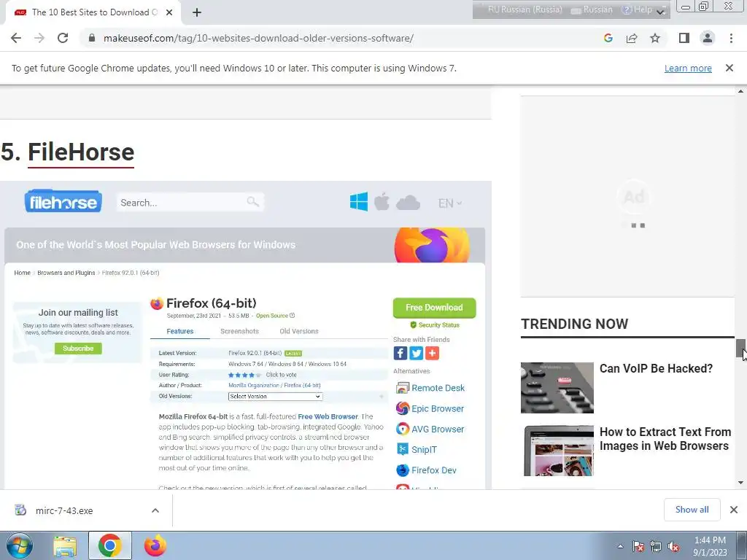The height and width of the screenshot is (560, 747).
Task: Go back to the previous page
Action: tap(16, 38)
